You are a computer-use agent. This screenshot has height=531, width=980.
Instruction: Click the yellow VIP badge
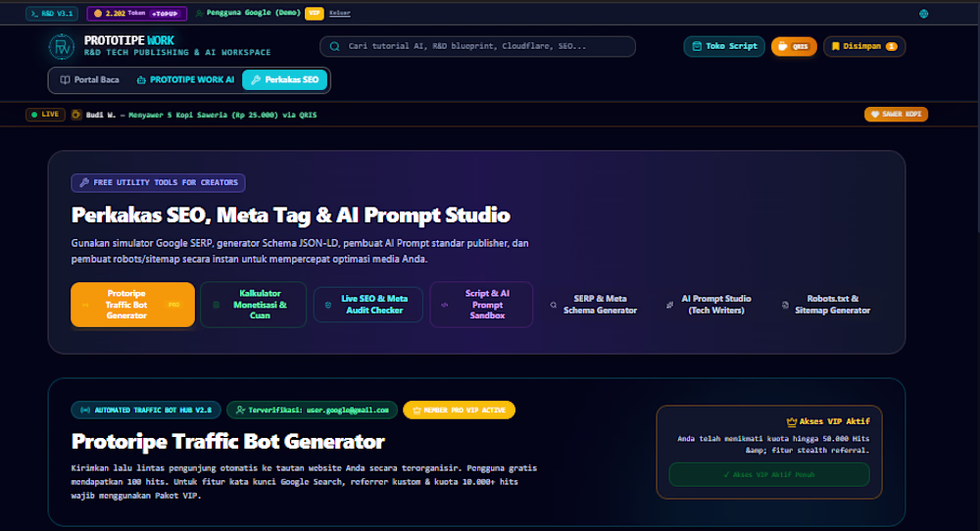coord(315,13)
